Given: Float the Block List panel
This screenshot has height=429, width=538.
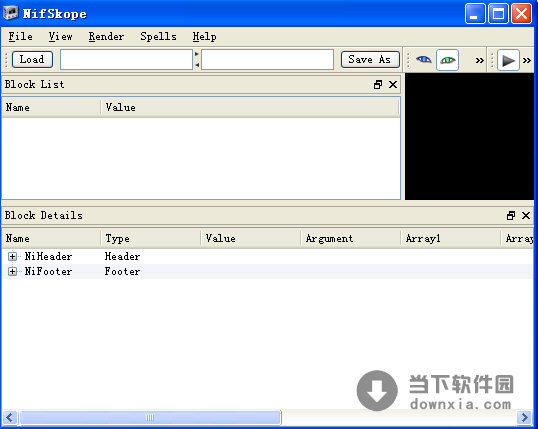Looking at the screenshot, I should tap(378, 84).
